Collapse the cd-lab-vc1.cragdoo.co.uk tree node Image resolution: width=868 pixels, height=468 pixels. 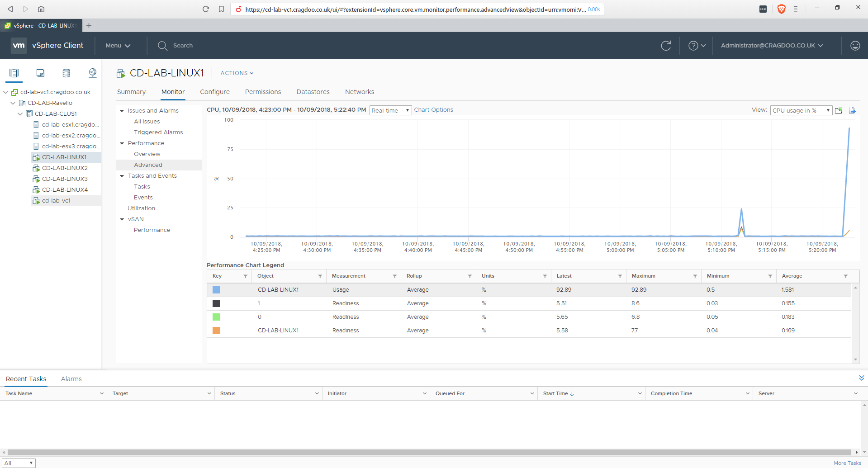pyautogui.click(x=6, y=92)
